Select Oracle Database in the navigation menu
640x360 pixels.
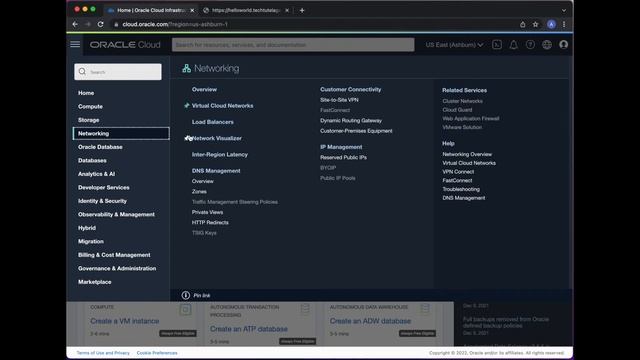point(100,147)
